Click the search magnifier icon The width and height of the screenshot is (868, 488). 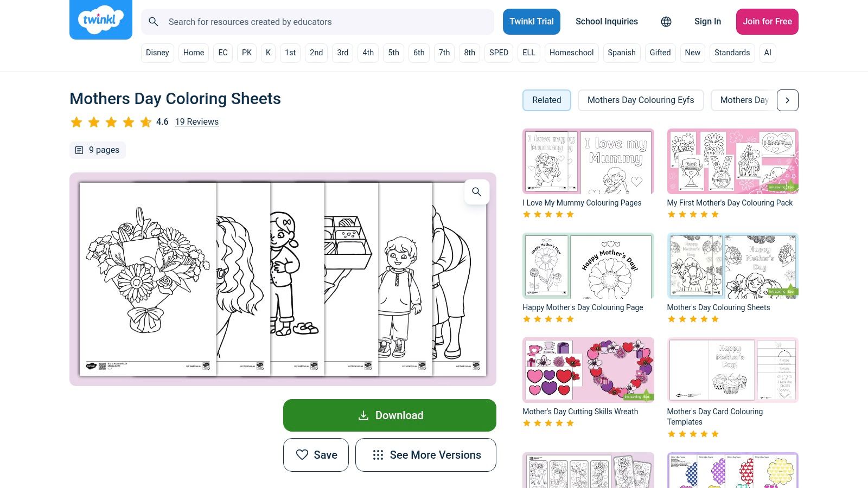pos(154,22)
